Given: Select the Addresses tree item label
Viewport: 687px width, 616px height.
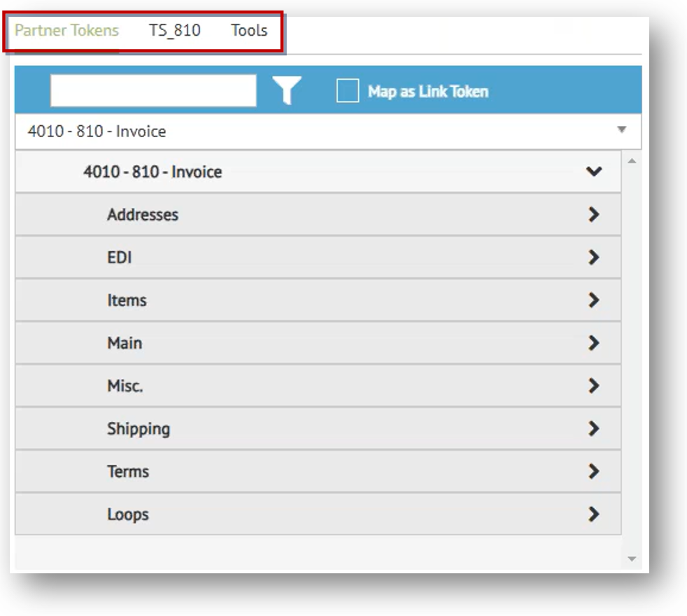Looking at the screenshot, I should 143,215.
